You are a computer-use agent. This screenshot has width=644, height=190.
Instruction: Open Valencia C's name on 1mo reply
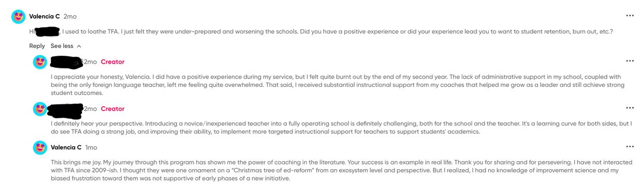click(66, 147)
